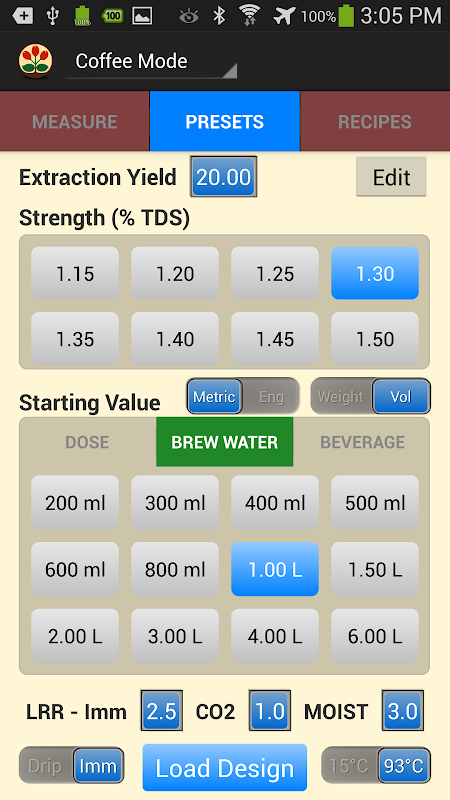Toggle brew method to Drip

point(45,766)
